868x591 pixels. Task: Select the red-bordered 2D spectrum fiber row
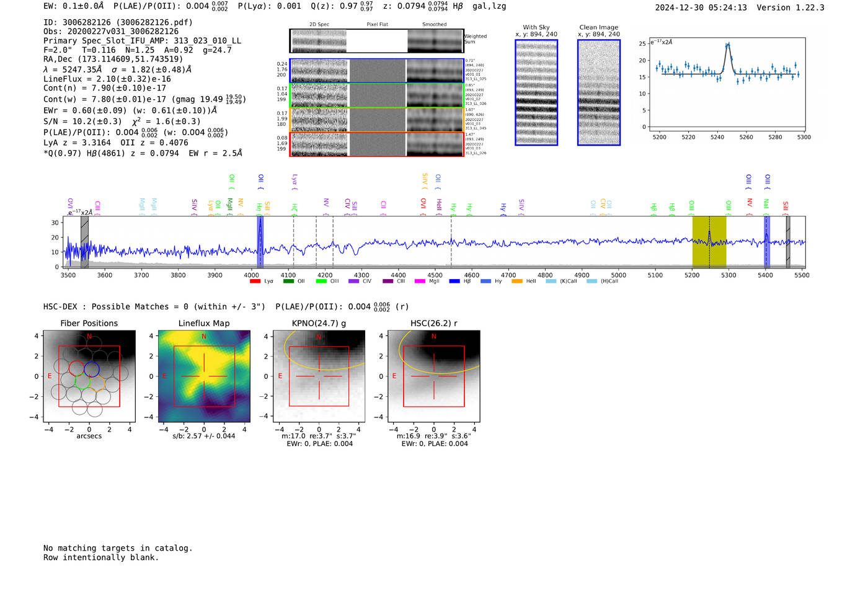coord(376,144)
